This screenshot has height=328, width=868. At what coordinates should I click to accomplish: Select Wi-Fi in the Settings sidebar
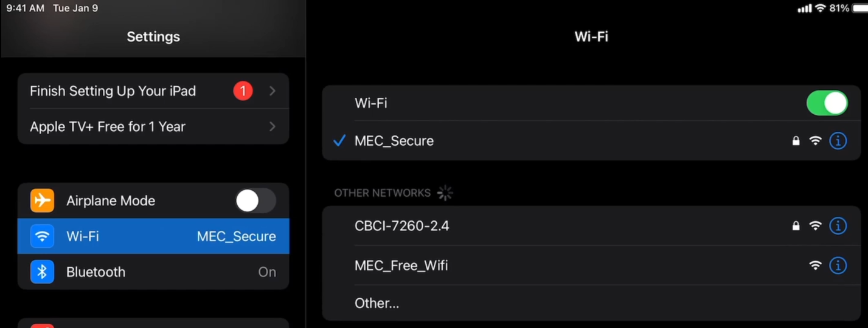(x=152, y=236)
